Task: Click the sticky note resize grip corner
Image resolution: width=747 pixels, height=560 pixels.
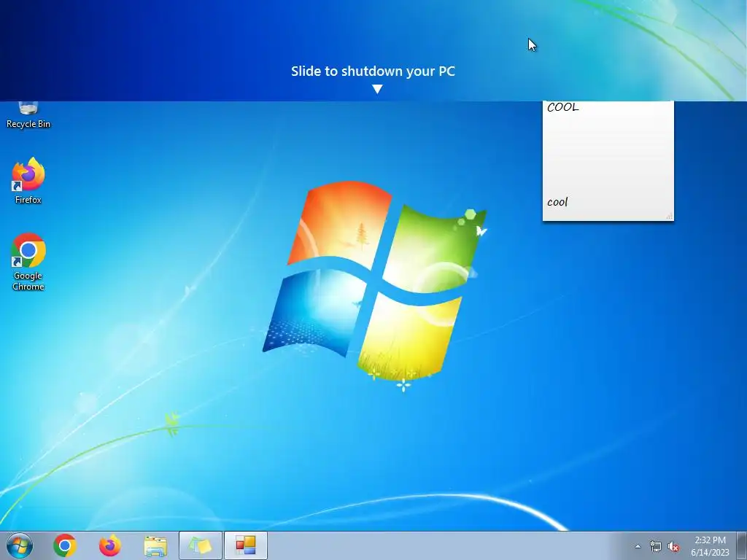Action: (x=670, y=216)
